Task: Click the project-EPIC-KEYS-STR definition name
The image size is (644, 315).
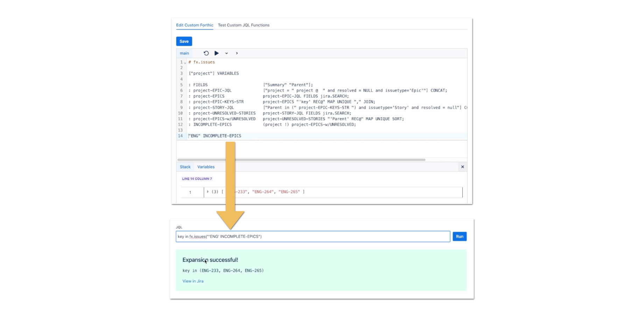Action: [218, 102]
